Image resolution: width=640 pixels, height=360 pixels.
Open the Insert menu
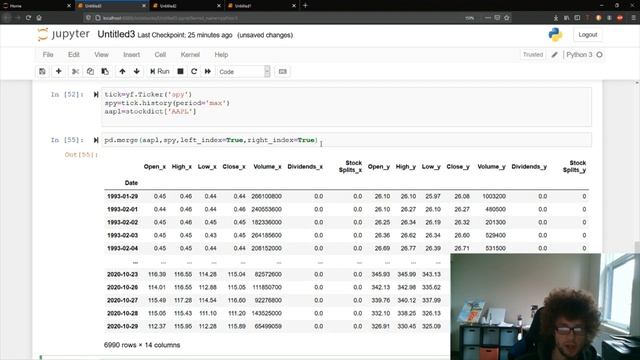(131, 55)
